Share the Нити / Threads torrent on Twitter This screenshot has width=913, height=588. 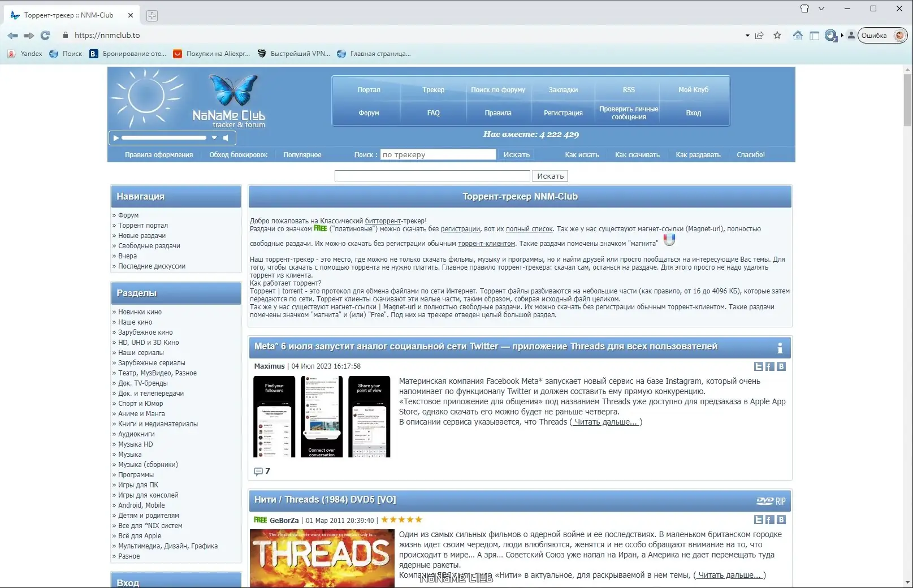point(759,520)
